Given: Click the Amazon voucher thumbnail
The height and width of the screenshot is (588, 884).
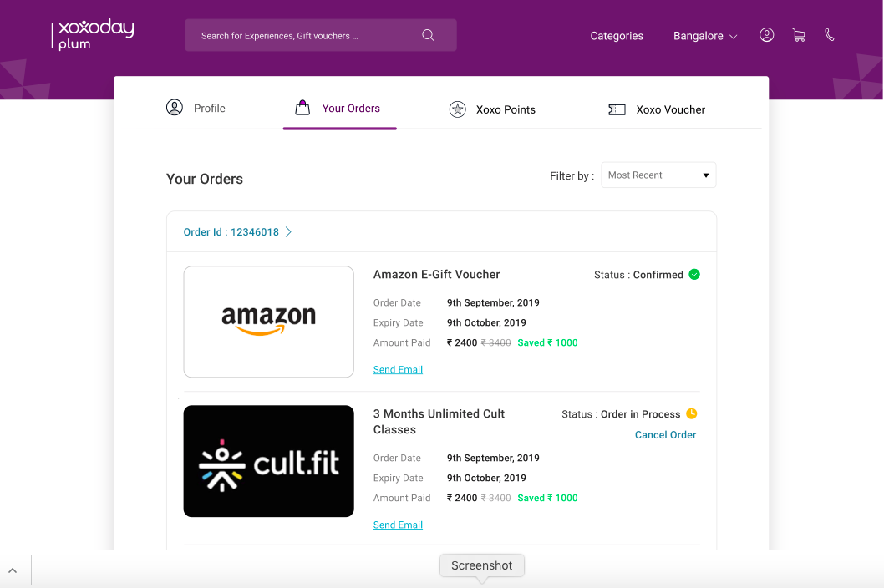Looking at the screenshot, I should (x=269, y=322).
